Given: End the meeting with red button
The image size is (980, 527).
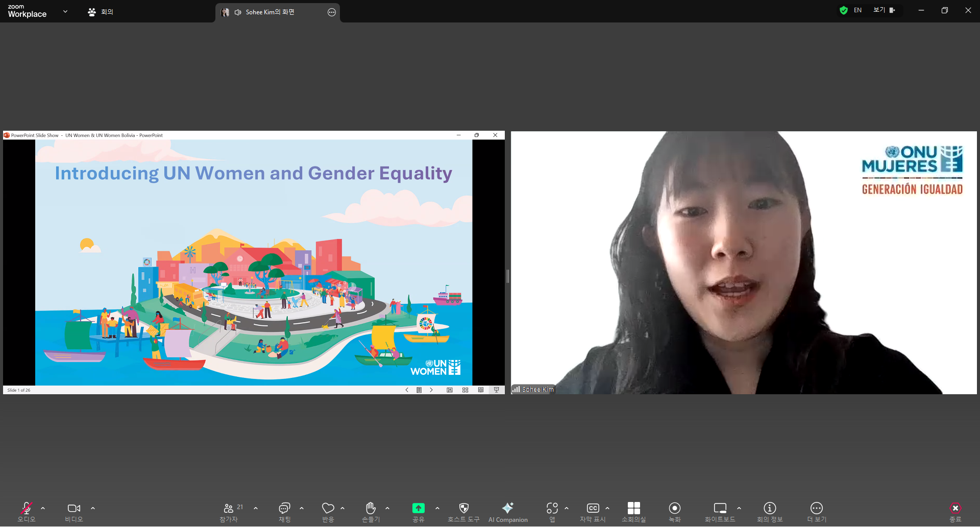Looking at the screenshot, I should tap(955, 508).
